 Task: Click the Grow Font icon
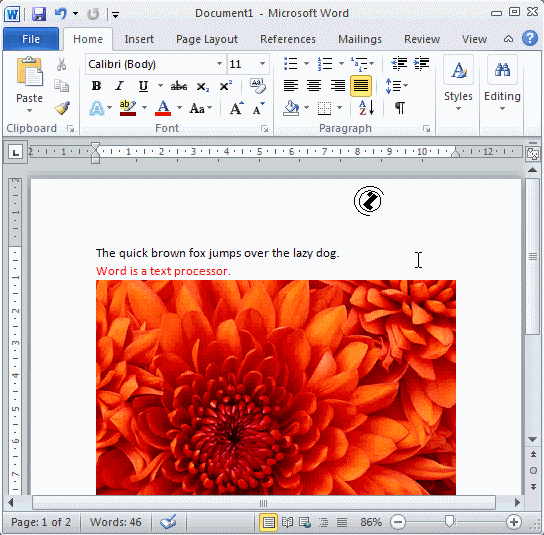coord(237,108)
